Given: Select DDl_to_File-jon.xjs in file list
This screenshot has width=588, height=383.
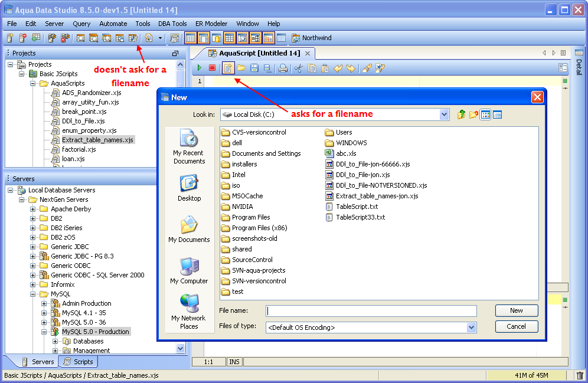Looking at the screenshot, I should (x=358, y=175).
